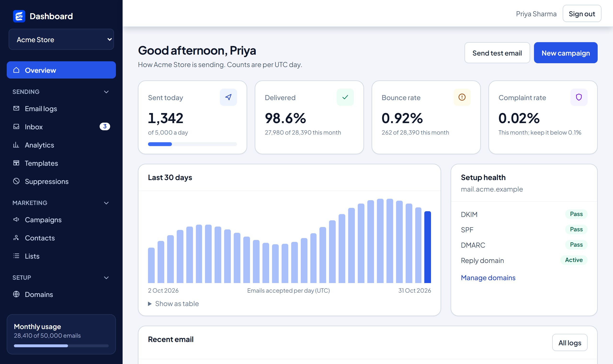Click Send test email button
Screen dimensions: 613x364
[x=497, y=53]
